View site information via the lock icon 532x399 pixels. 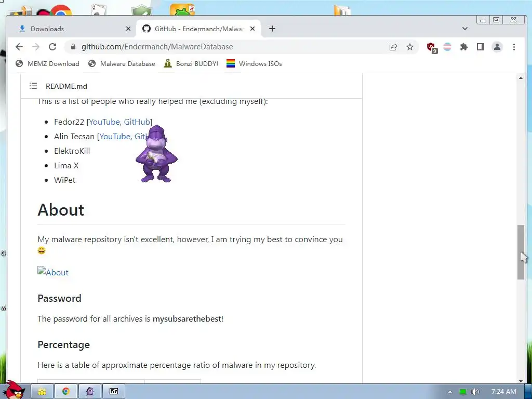pyautogui.click(x=73, y=47)
